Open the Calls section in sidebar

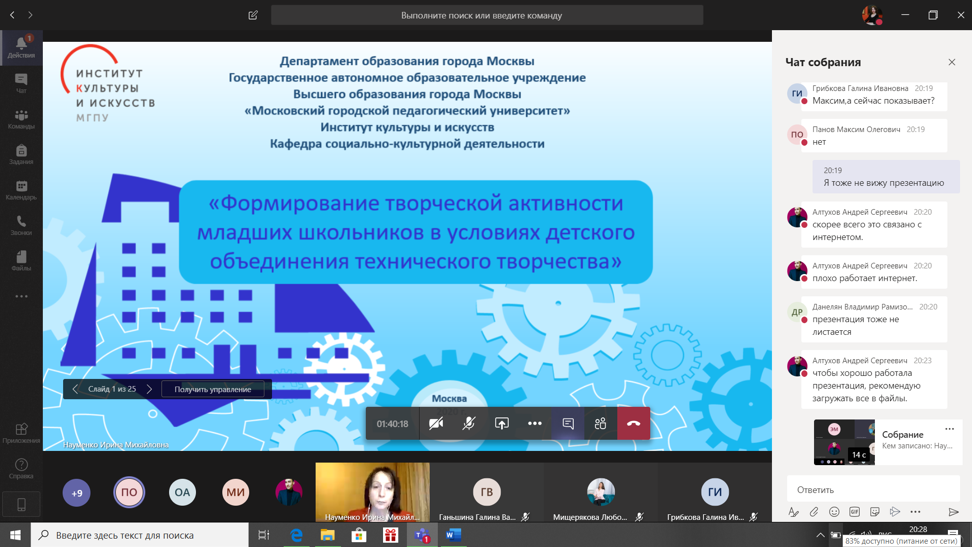tap(21, 226)
